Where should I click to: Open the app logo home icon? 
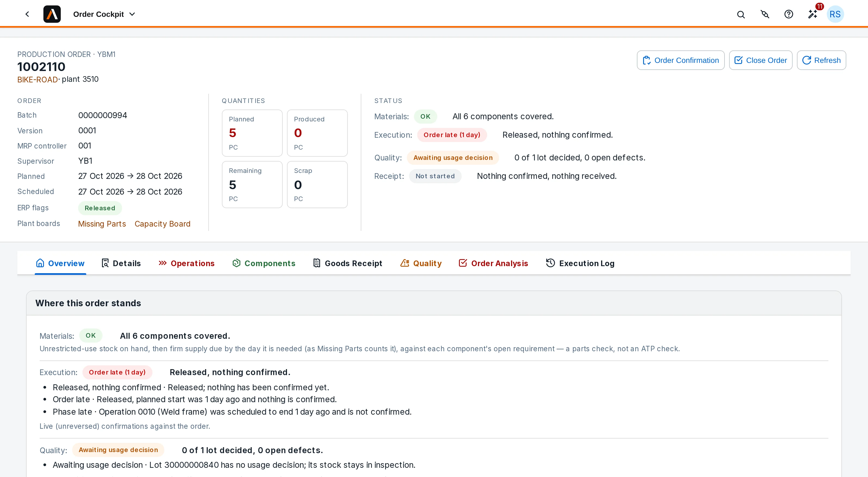[52, 14]
